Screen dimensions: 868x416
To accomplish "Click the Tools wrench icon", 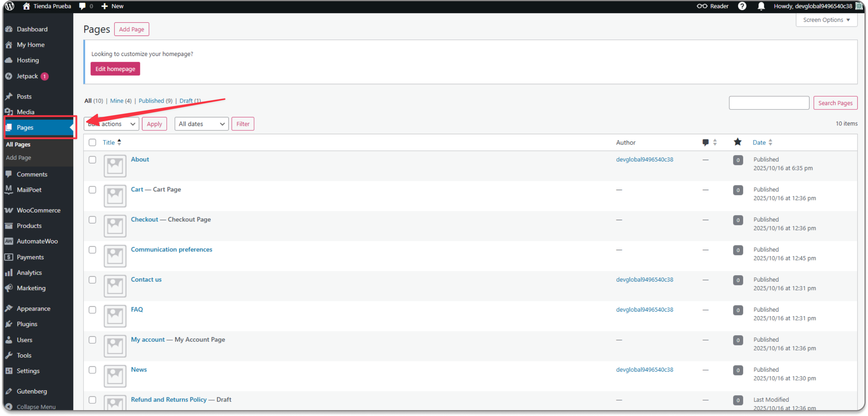I will pyautogui.click(x=9, y=355).
